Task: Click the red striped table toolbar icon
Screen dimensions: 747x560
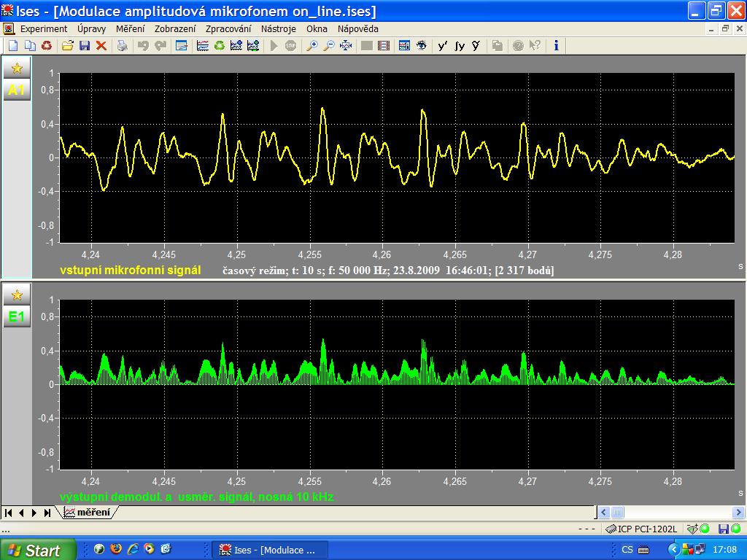Action: 384,46
